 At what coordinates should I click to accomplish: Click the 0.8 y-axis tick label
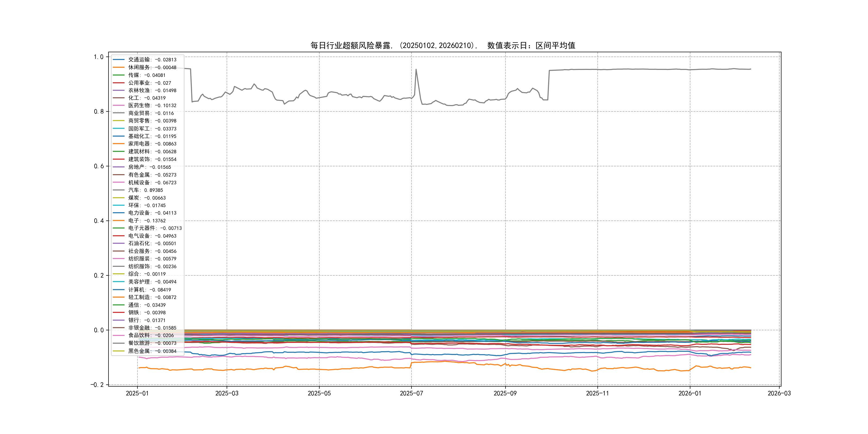pyautogui.click(x=99, y=111)
